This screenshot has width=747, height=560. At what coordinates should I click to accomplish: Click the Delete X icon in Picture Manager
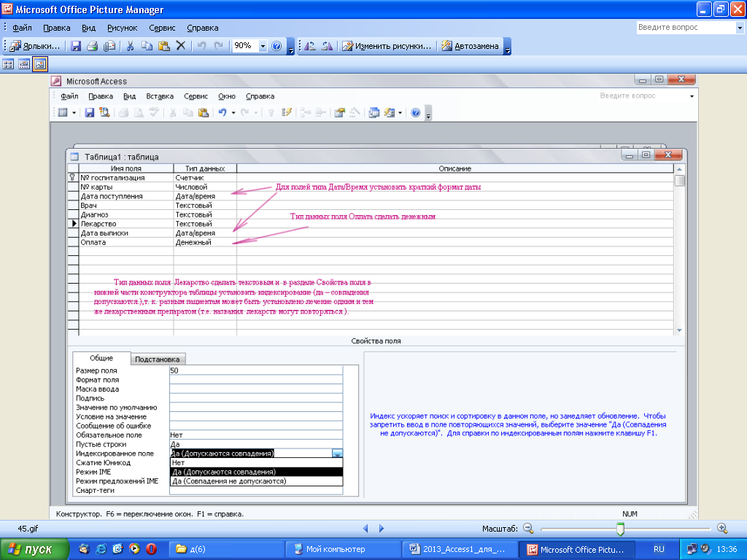pyautogui.click(x=181, y=46)
